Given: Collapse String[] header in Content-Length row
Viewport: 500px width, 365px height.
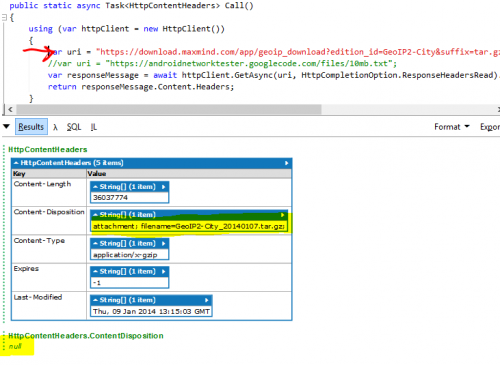Looking at the screenshot, I should point(95,187).
